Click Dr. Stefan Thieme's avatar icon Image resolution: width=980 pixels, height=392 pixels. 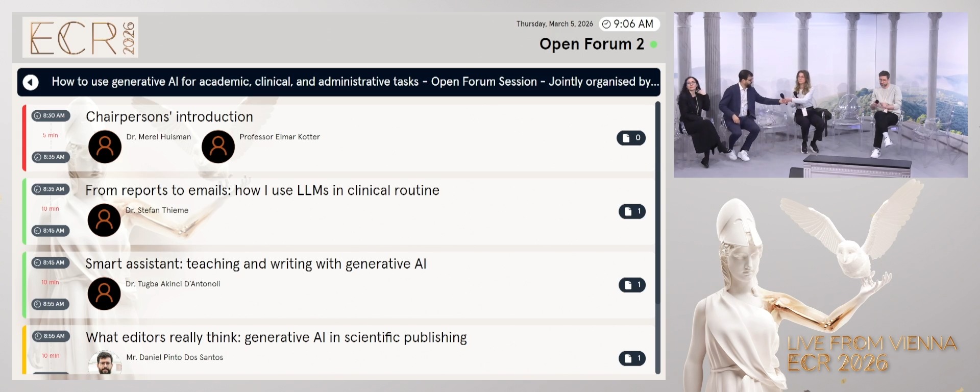104,220
